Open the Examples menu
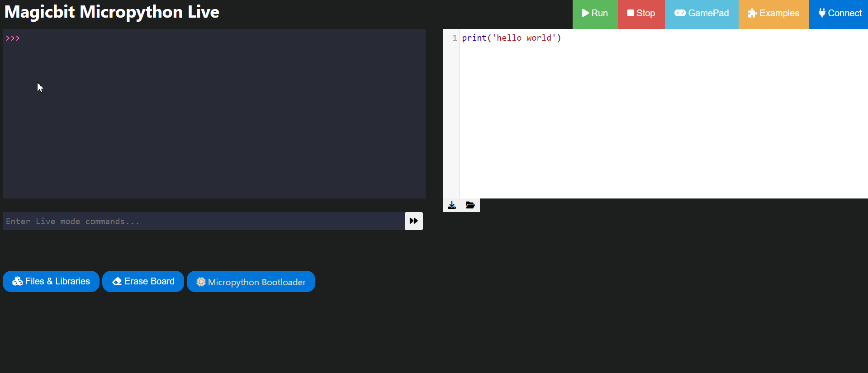This screenshot has width=868, height=373. coord(773,14)
